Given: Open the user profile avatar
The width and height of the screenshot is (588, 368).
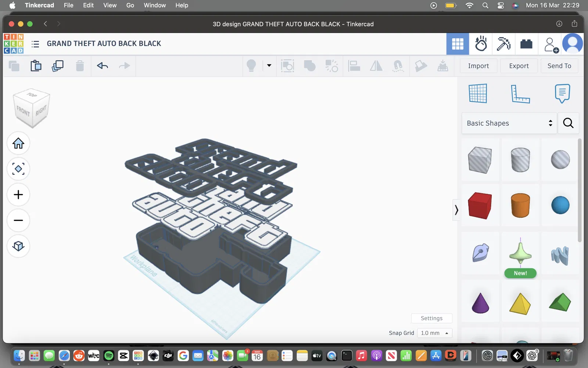Looking at the screenshot, I should (573, 44).
